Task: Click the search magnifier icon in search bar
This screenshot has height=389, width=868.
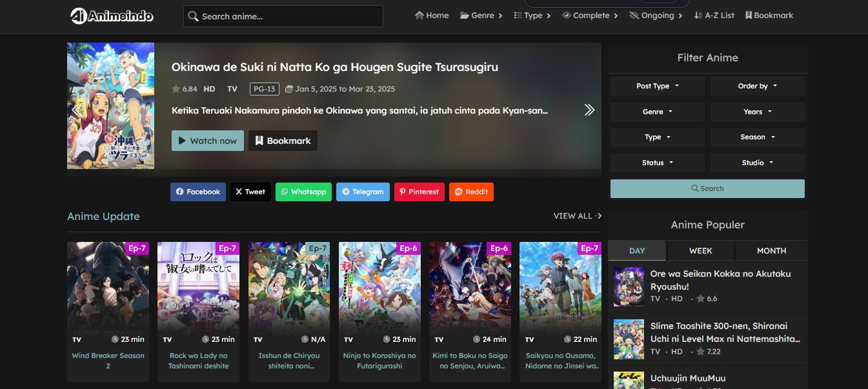Action: pyautogui.click(x=193, y=16)
